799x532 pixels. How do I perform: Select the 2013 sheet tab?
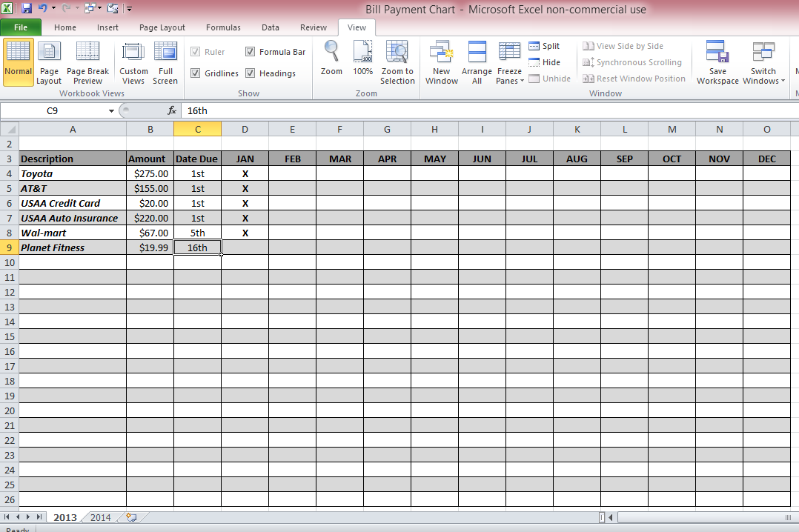pyautogui.click(x=64, y=517)
